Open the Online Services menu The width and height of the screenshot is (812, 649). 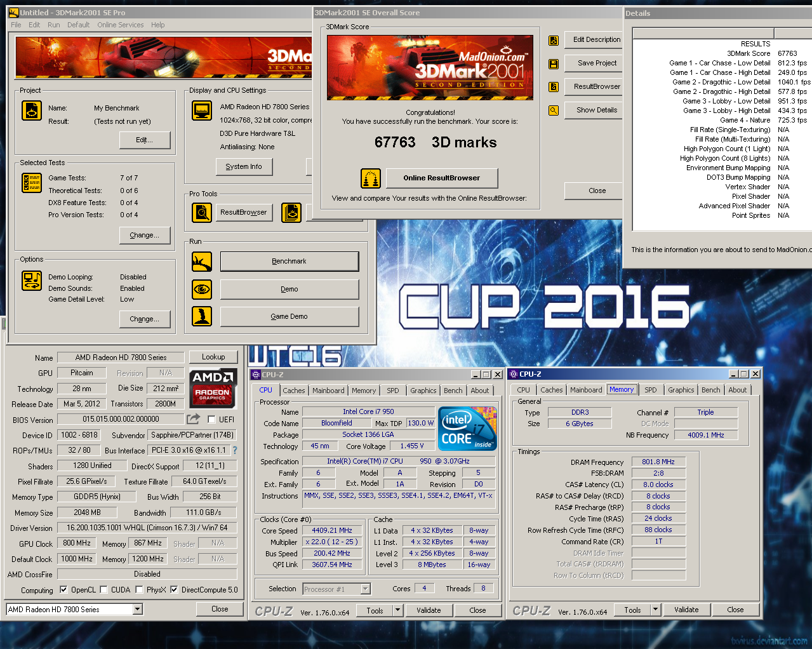pyautogui.click(x=121, y=25)
